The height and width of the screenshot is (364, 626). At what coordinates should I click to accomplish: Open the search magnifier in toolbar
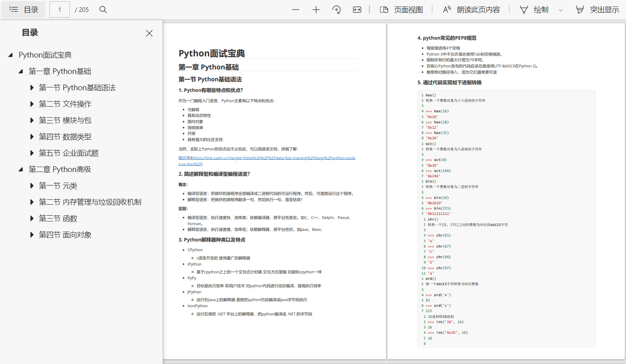(103, 9)
